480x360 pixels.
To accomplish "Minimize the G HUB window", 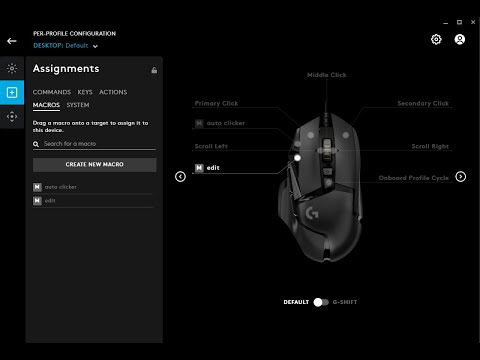I will (446, 23).
